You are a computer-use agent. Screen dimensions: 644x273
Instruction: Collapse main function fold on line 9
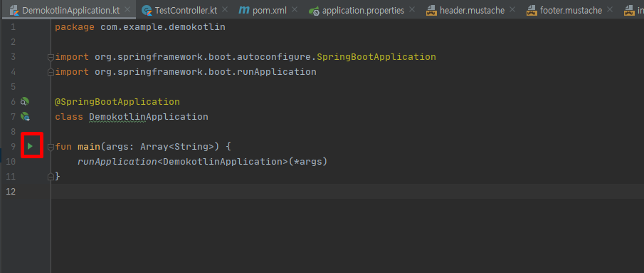tap(51, 147)
